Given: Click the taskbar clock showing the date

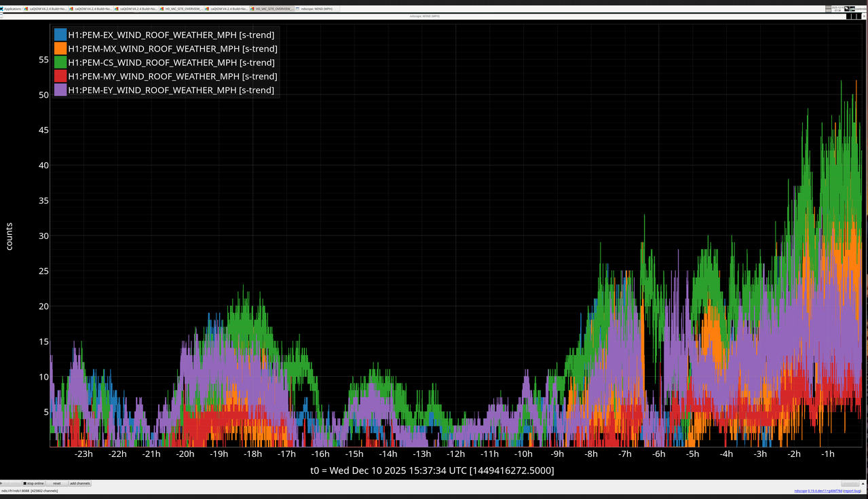Looking at the screenshot, I should 837,9.
